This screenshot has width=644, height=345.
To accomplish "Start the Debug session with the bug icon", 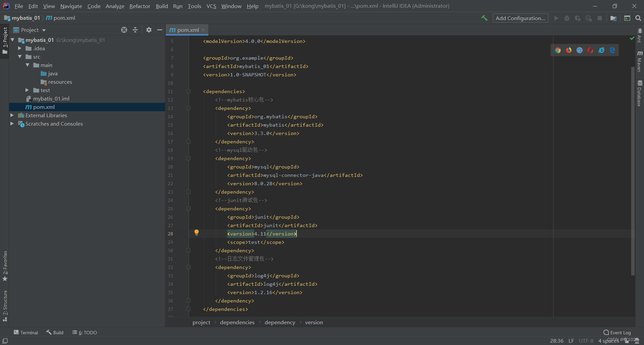I will pyautogui.click(x=567, y=18).
